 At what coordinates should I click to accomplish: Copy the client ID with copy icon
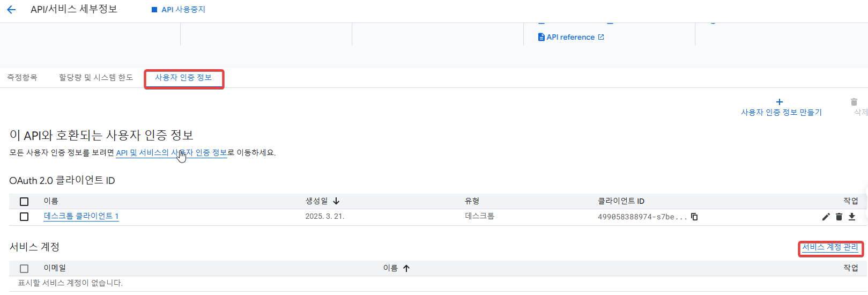(694, 217)
